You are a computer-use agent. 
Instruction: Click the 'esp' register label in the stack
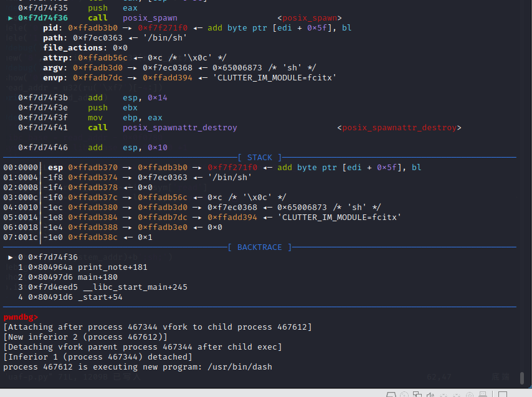click(x=55, y=168)
